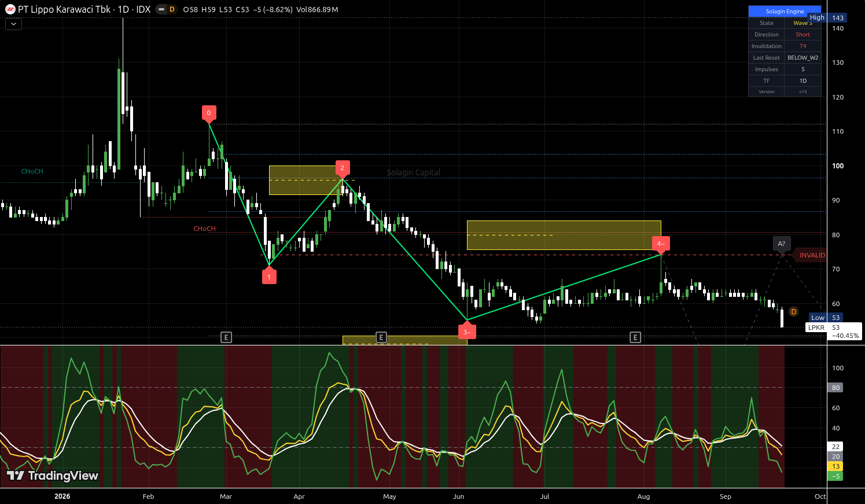Click the Feb label on time axis

[148, 496]
